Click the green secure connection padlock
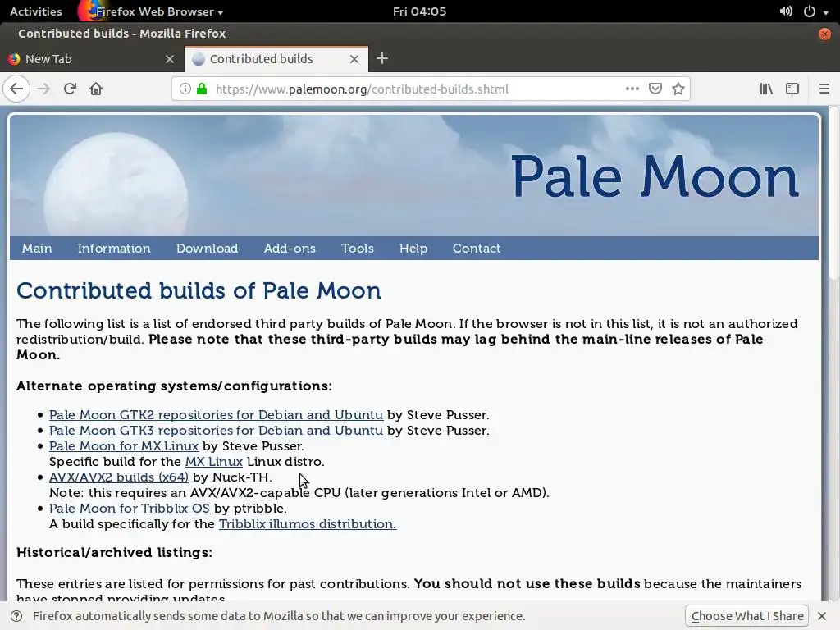The image size is (840, 630). click(202, 89)
